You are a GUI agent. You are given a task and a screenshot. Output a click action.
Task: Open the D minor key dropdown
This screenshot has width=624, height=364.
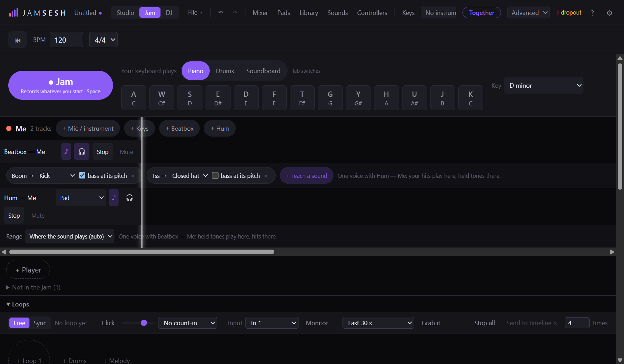(544, 86)
